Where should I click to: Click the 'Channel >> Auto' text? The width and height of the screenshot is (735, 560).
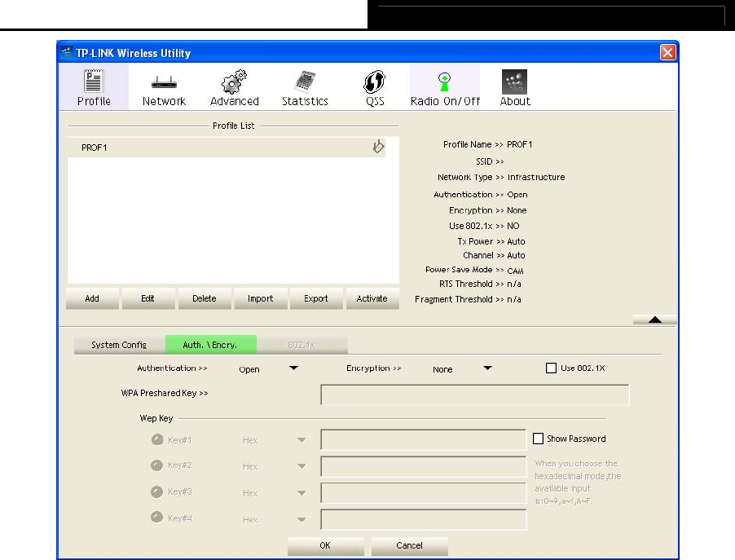click(494, 256)
